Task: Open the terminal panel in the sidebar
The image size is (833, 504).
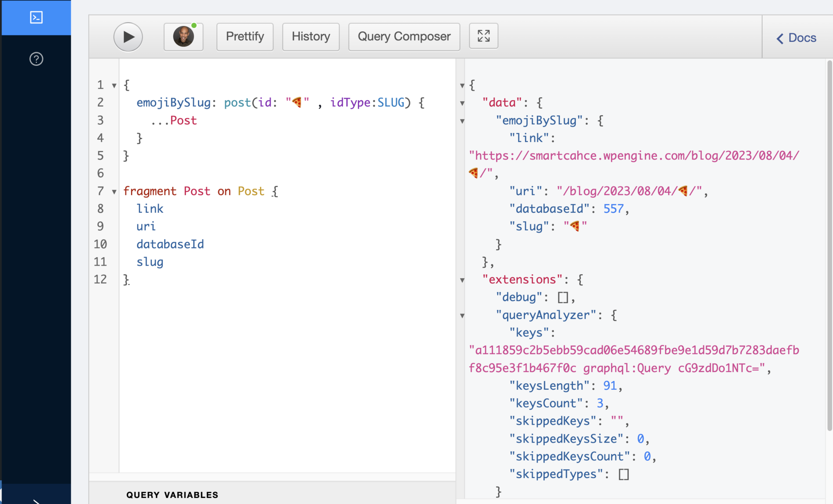Action: click(x=36, y=17)
